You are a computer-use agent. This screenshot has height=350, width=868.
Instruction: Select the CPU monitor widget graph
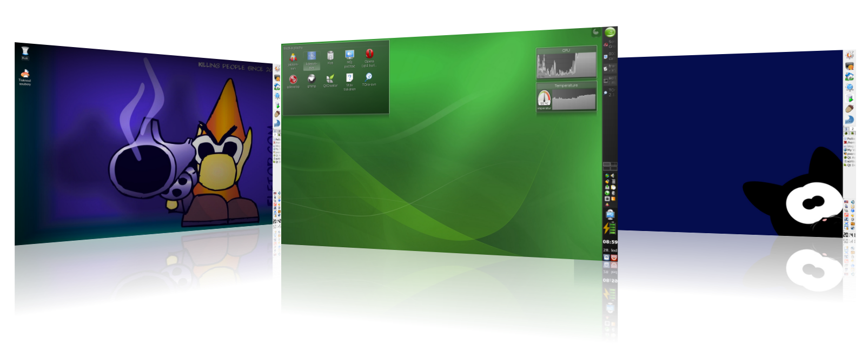(x=566, y=65)
